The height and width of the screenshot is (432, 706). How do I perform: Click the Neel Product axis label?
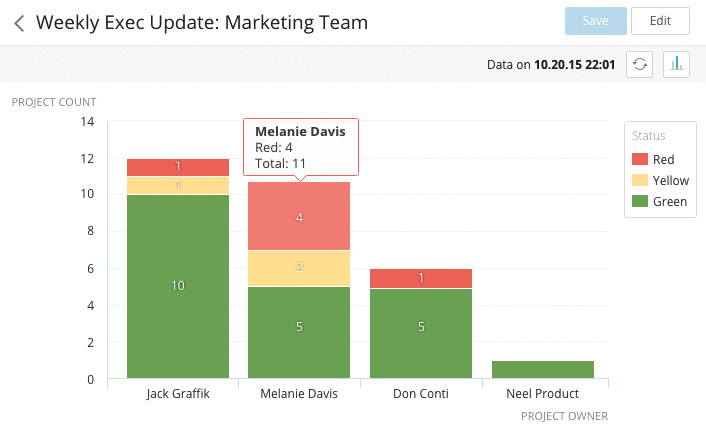click(542, 394)
